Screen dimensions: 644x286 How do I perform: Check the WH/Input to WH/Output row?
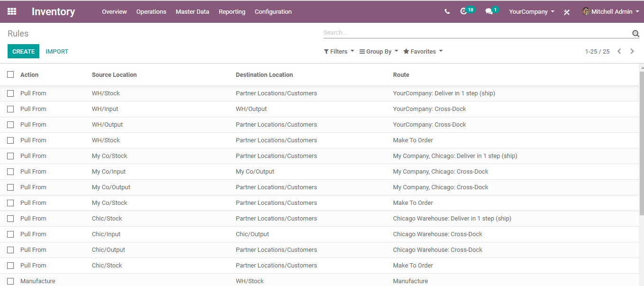10,109
